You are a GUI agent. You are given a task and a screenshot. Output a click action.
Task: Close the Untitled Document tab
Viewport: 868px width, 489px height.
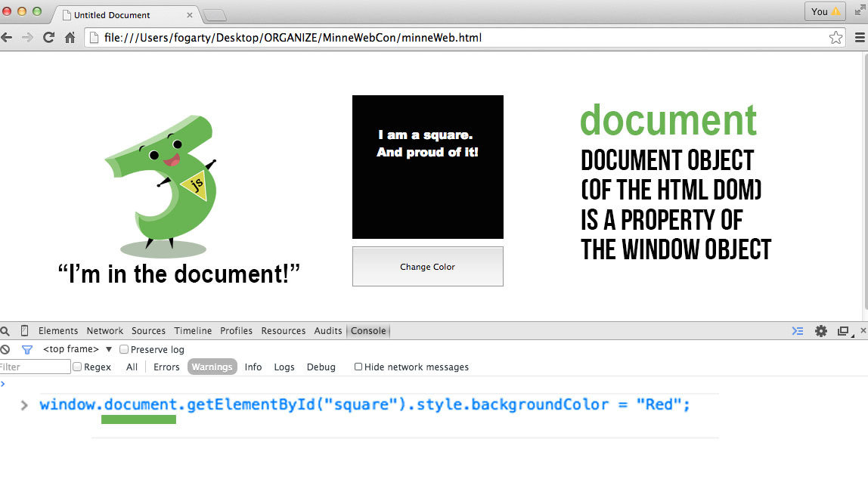pos(189,15)
